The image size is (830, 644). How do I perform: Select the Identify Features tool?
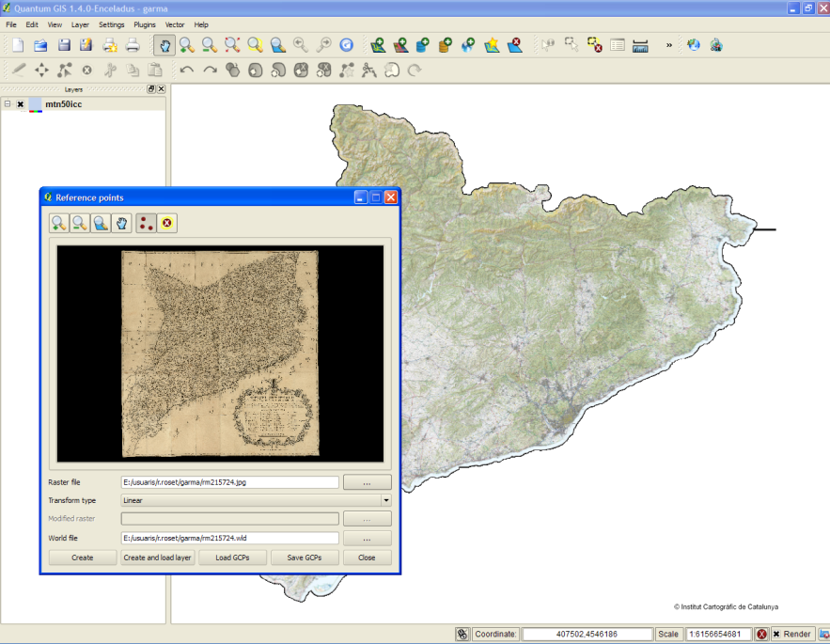(x=548, y=45)
